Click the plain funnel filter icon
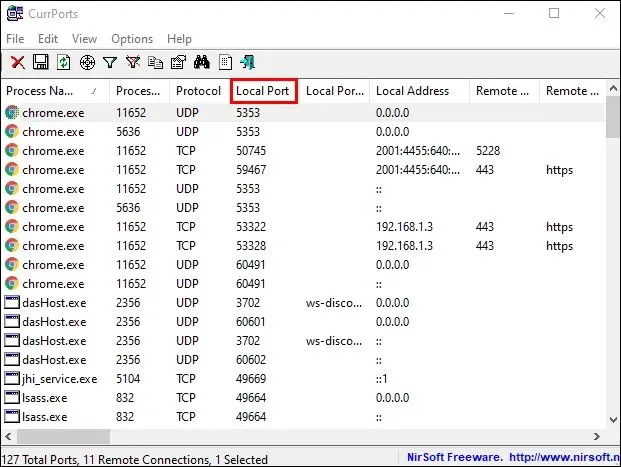This screenshot has height=467, width=621. 110,62
